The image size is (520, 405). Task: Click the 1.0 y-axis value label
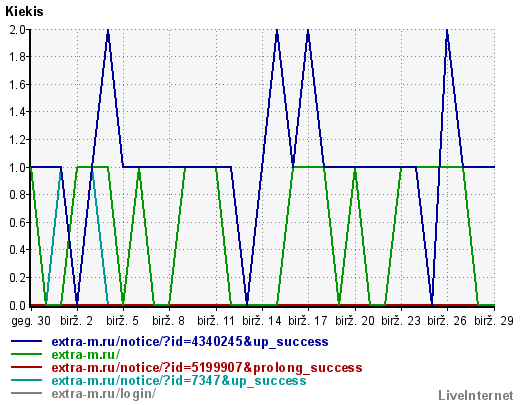[x=17, y=167]
